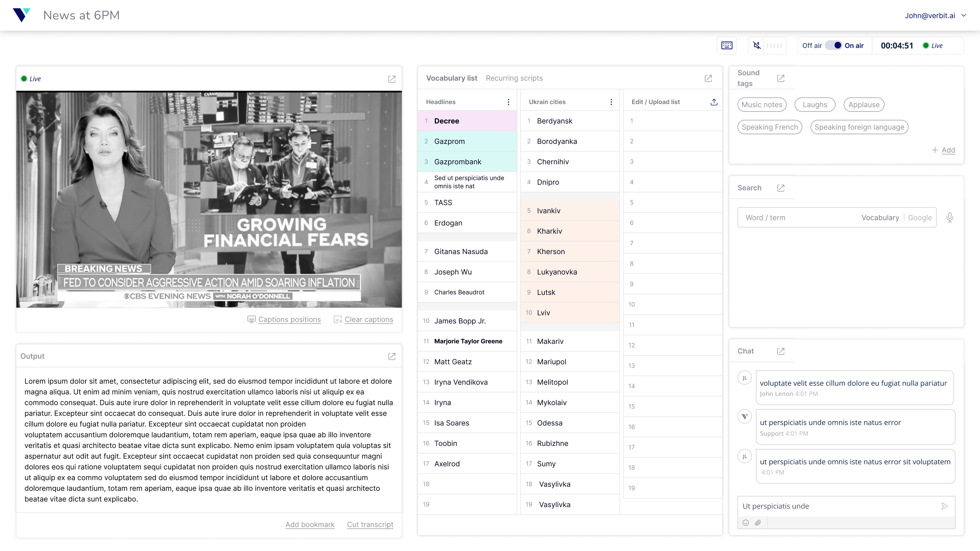Click Add bookmark link
The width and height of the screenshot is (980, 551).
click(x=310, y=525)
